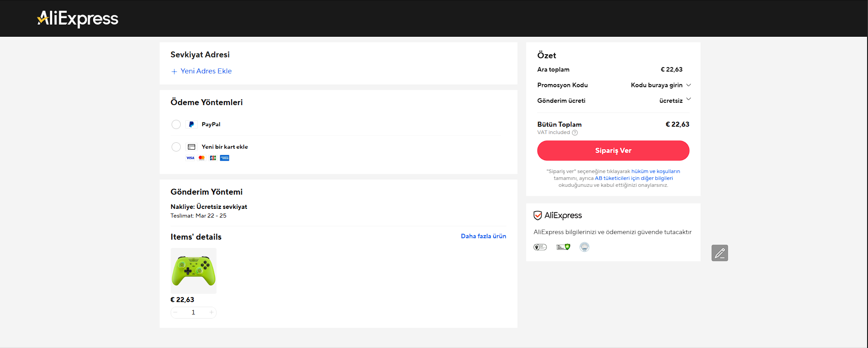Open Daha fazla ürün link
Viewport: 868px width, 348px height.
[483, 236]
